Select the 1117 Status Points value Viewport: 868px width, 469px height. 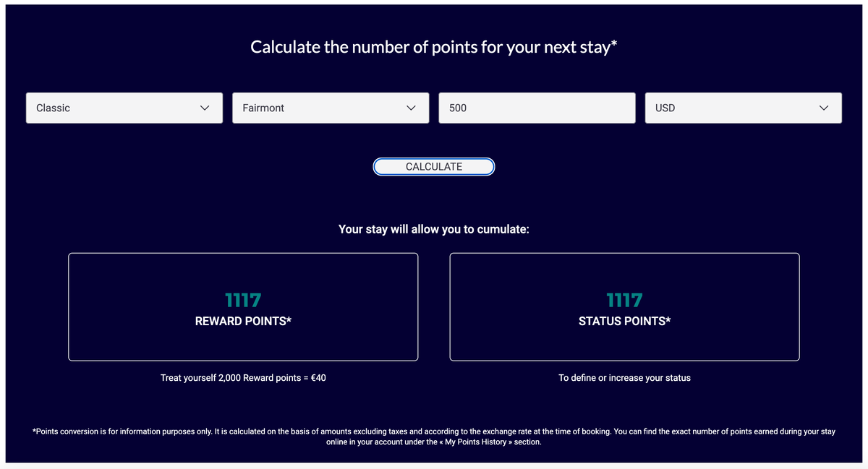click(624, 298)
